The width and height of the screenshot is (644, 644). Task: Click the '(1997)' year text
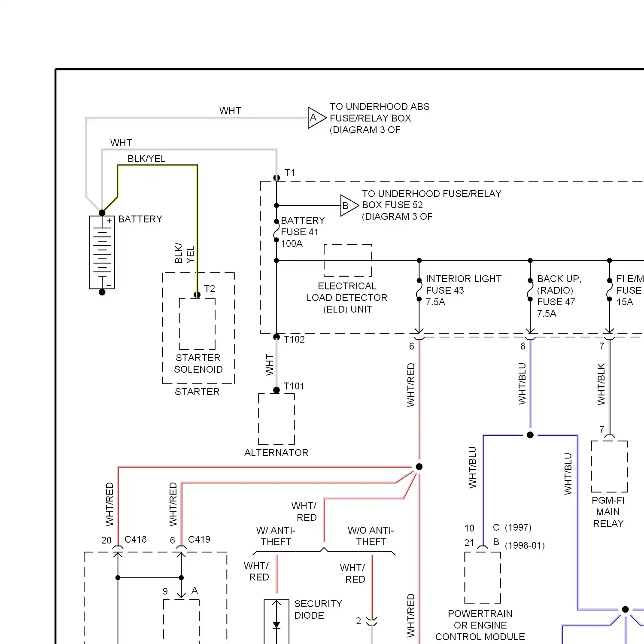[518, 527]
